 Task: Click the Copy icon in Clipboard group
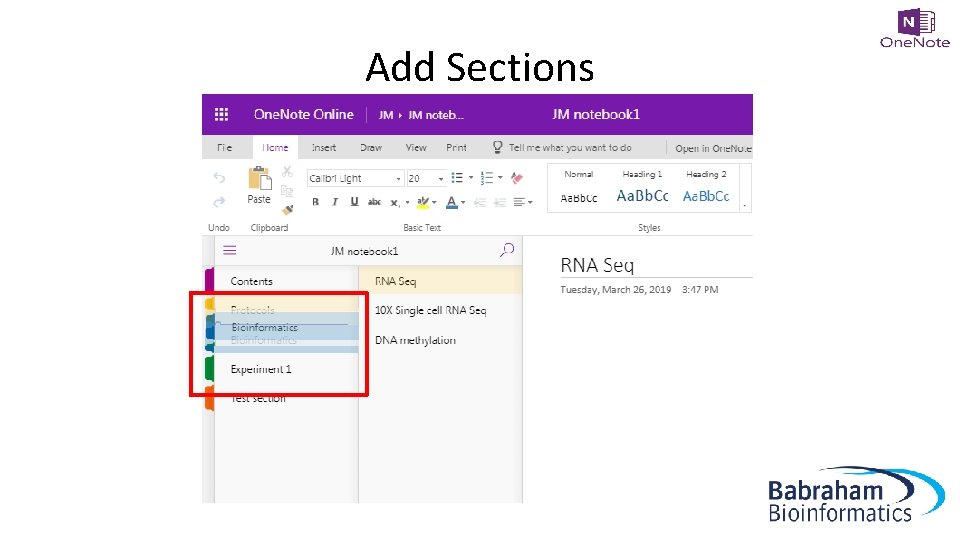point(287,190)
